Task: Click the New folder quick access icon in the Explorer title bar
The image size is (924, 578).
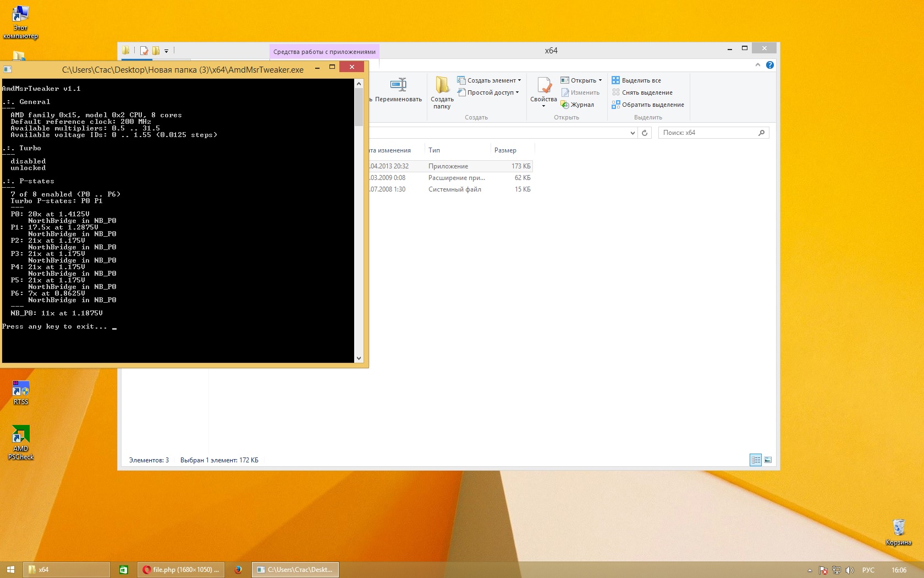Action: pos(156,51)
